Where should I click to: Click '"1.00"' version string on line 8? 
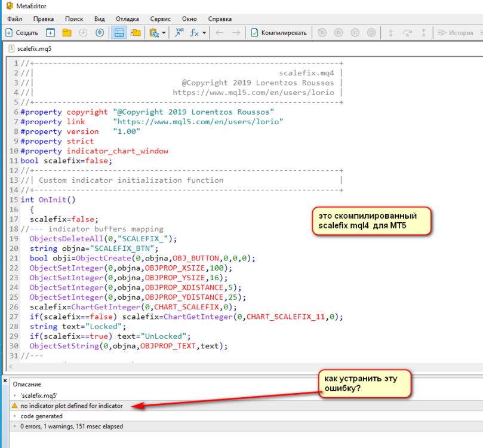[x=127, y=131]
